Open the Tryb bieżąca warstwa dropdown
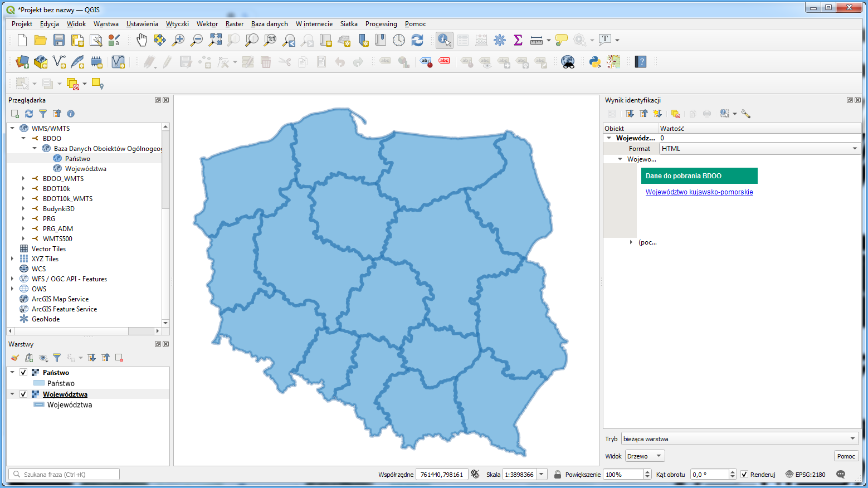868x488 pixels. point(740,438)
